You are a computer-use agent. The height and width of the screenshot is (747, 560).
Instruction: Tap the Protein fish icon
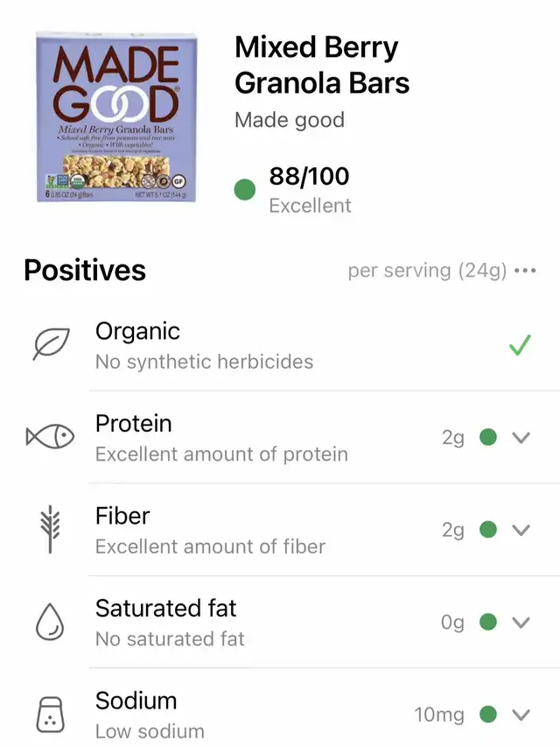[x=51, y=436]
